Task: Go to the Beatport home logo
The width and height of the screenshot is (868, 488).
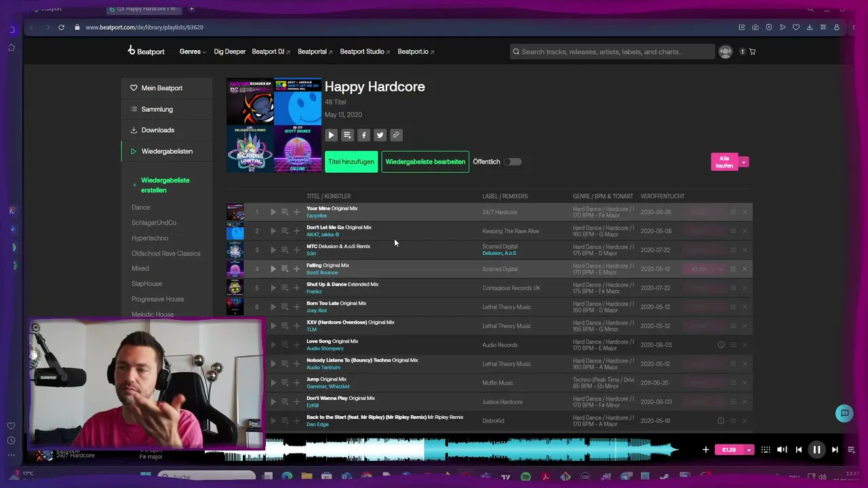Action: (146, 51)
